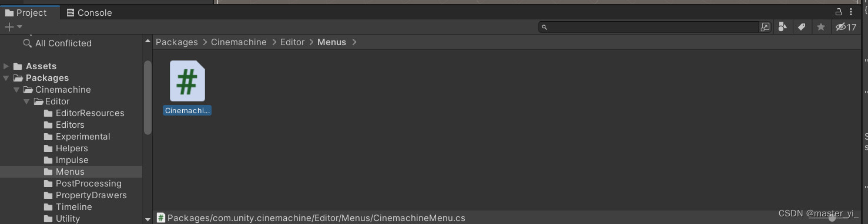This screenshot has width=868, height=224.
Task: Collapse the Packages folder arrow
Action: [6, 78]
